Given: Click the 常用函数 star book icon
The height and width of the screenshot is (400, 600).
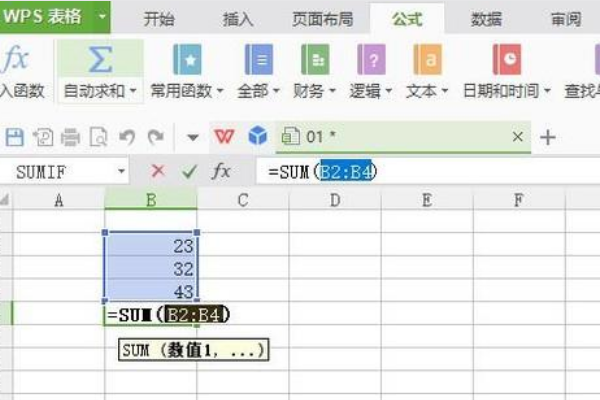Looking at the screenshot, I should coord(188,59).
